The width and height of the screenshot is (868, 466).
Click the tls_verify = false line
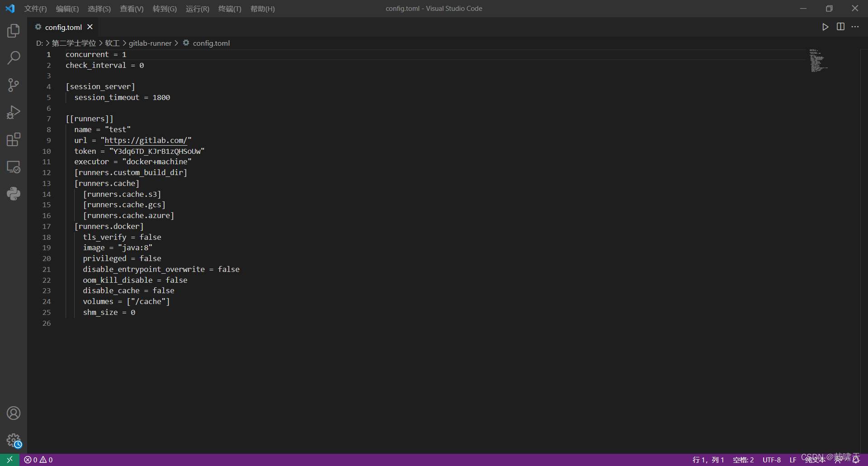click(122, 237)
